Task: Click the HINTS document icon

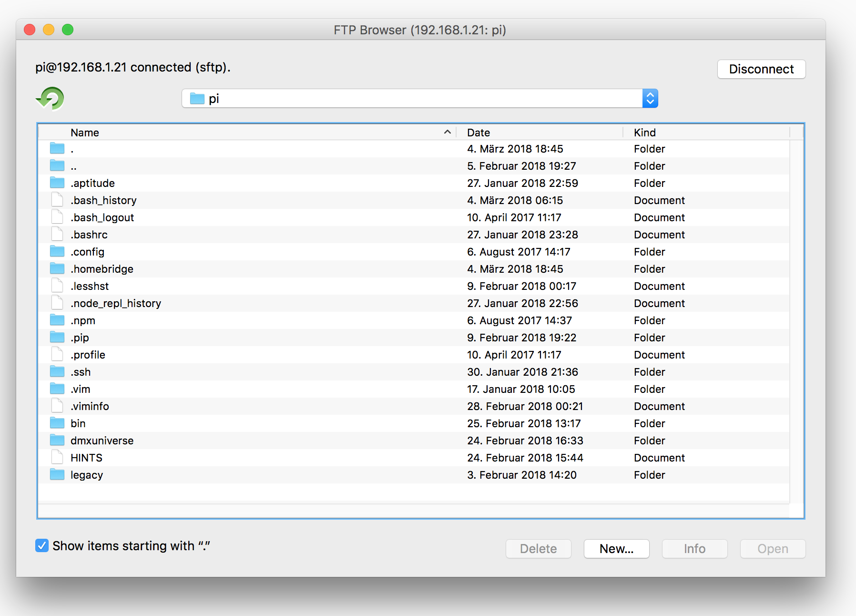Action: 57,458
